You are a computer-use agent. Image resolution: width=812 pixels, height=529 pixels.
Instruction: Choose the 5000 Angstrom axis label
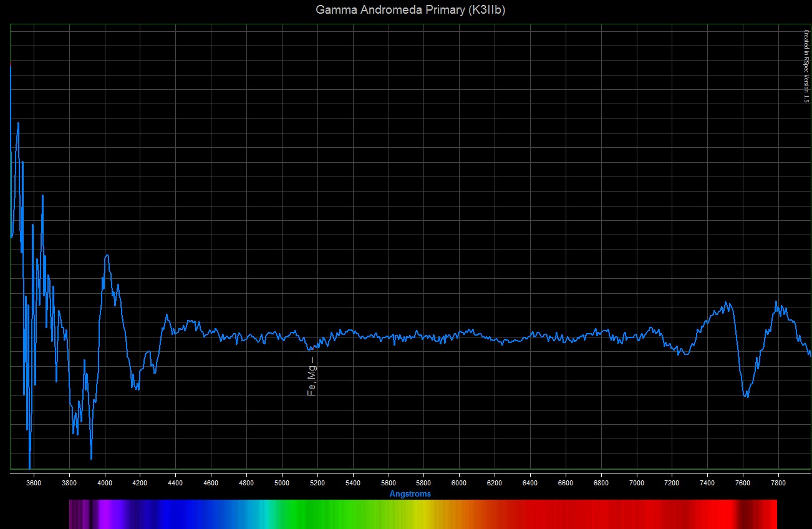[283, 482]
